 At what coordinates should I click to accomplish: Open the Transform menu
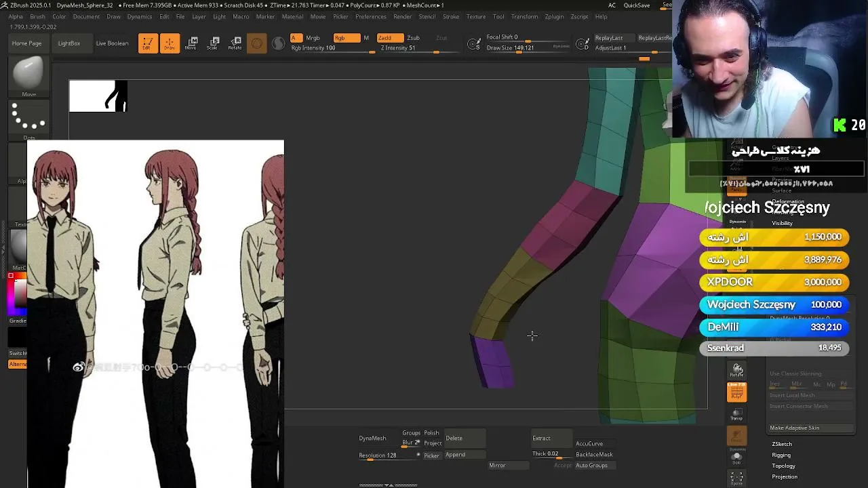(524, 16)
